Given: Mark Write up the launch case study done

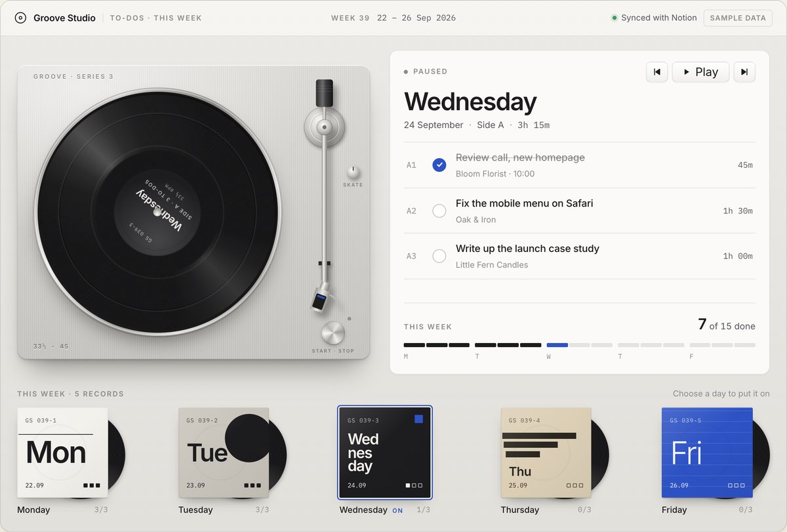Looking at the screenshot, I should coord(439,256).
